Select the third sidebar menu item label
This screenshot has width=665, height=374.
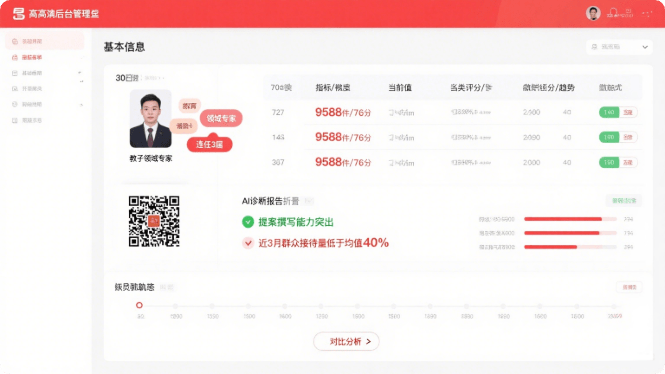(x=32, y=73)
